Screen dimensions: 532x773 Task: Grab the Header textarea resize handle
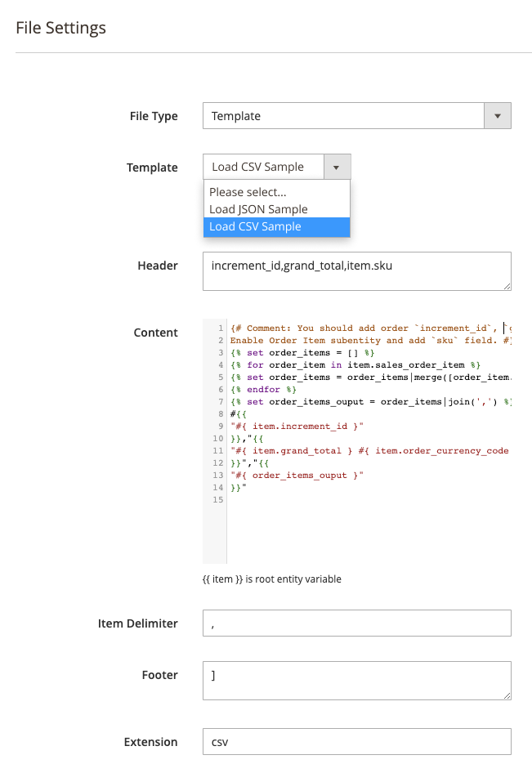tap(507, 286)
